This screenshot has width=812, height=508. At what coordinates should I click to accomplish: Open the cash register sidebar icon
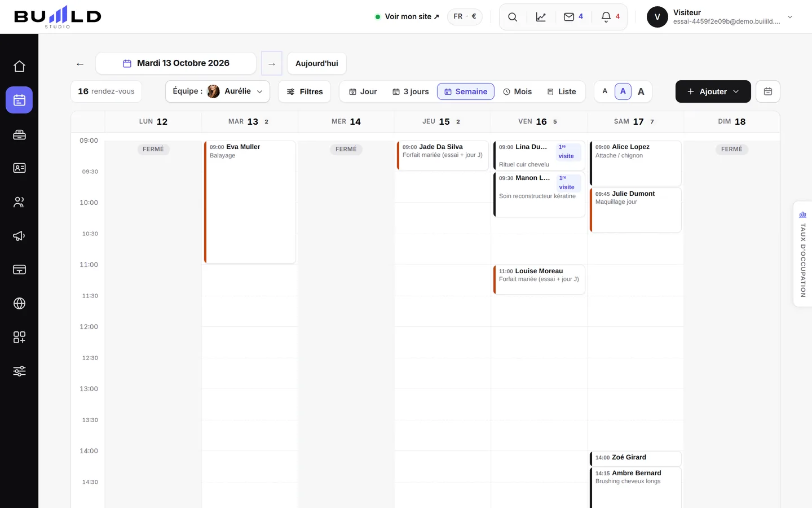19,134
